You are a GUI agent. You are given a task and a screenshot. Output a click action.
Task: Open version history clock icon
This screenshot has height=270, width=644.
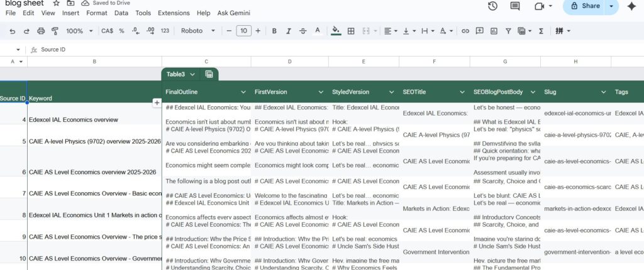click(x=492, y=6)
